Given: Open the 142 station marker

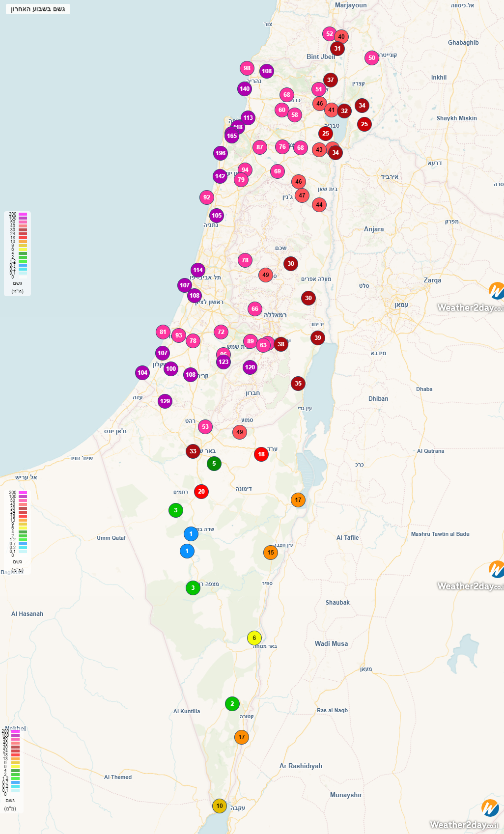Looking at the screenshot, I should pos(220,176).
